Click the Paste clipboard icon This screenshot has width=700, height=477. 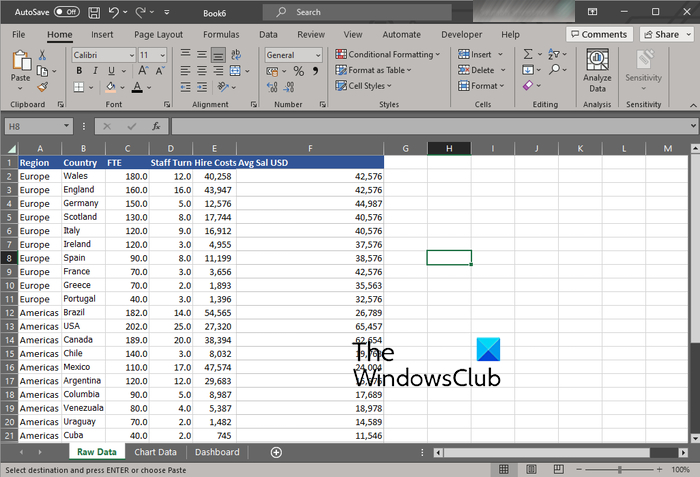point(20,64)
